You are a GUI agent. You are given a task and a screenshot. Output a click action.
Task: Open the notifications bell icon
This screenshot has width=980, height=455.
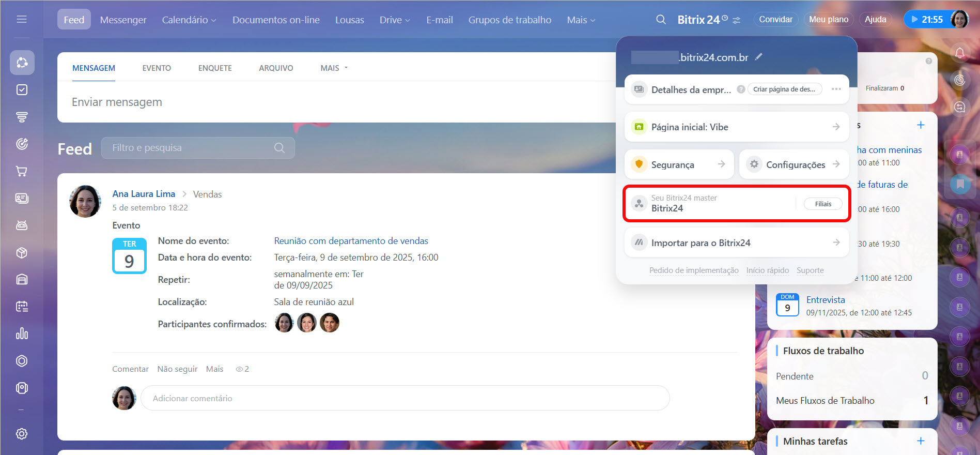[x=959, y=53]
